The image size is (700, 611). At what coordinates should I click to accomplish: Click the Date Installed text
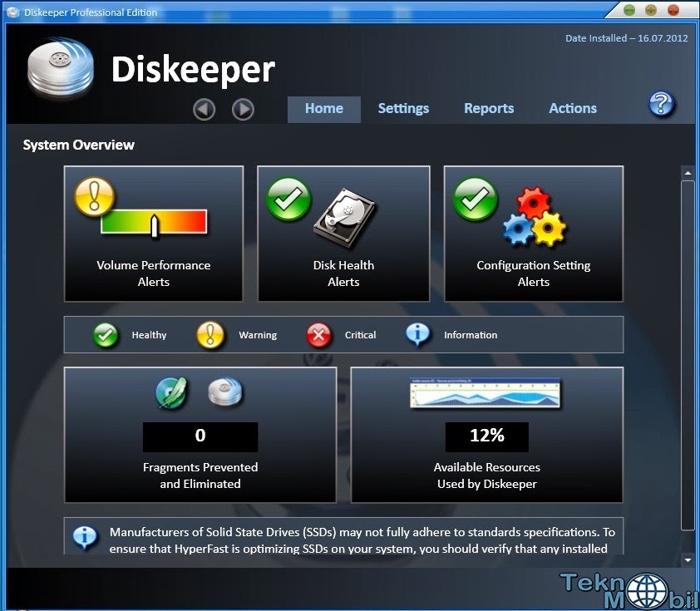tap(627, 38)
